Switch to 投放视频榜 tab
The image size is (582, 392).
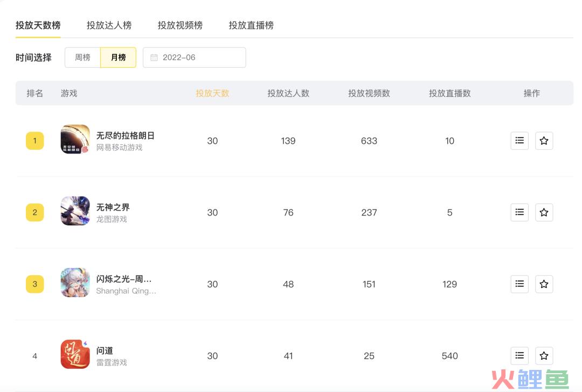click(x=180, y=25)
